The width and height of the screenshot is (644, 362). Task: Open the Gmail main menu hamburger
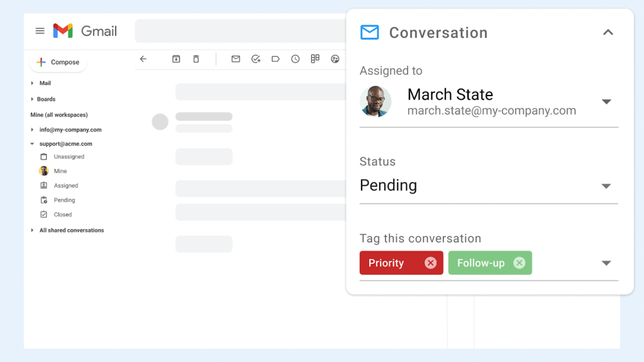coord(40,30)
